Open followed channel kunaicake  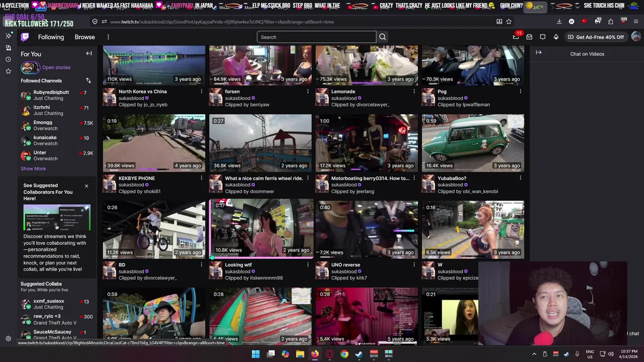pos(56,140)
